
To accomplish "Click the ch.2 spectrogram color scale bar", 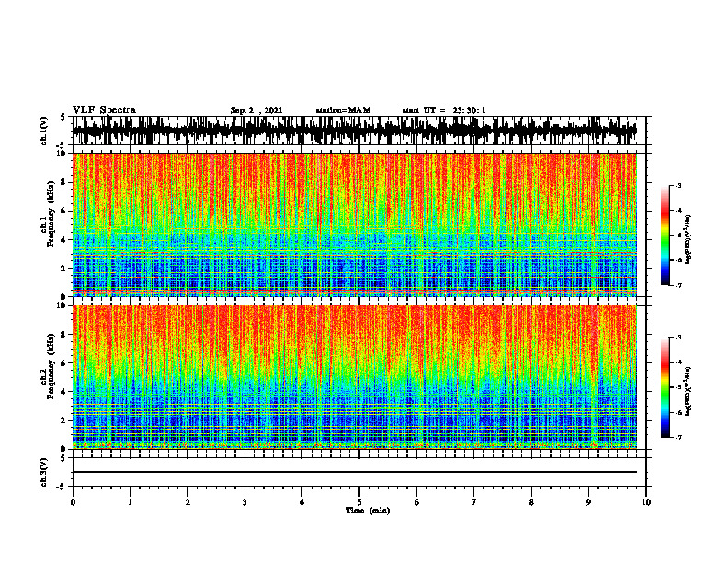I will click(665, 387).
